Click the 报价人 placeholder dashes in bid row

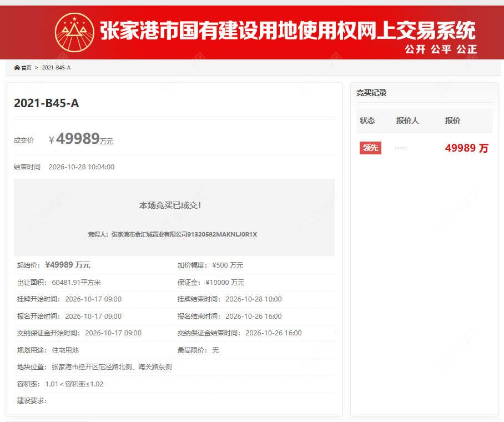[x=401, y=148]
